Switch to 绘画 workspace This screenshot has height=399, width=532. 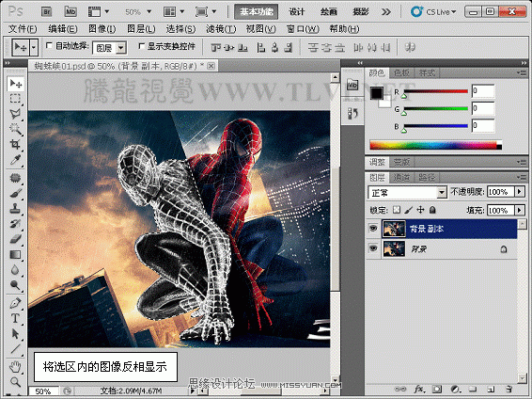(328, 12)
